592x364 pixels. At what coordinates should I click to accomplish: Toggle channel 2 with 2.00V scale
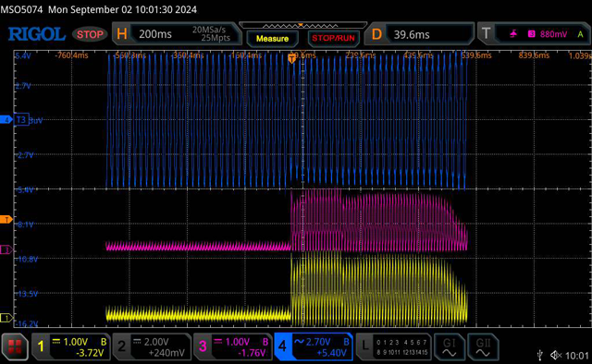tap(152, 346)
